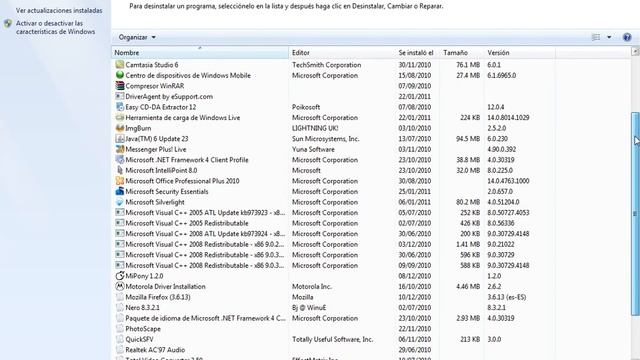Click the Microsoft Security Essentials icon
This screenshot has width=640, height=360.
(120, 191)
